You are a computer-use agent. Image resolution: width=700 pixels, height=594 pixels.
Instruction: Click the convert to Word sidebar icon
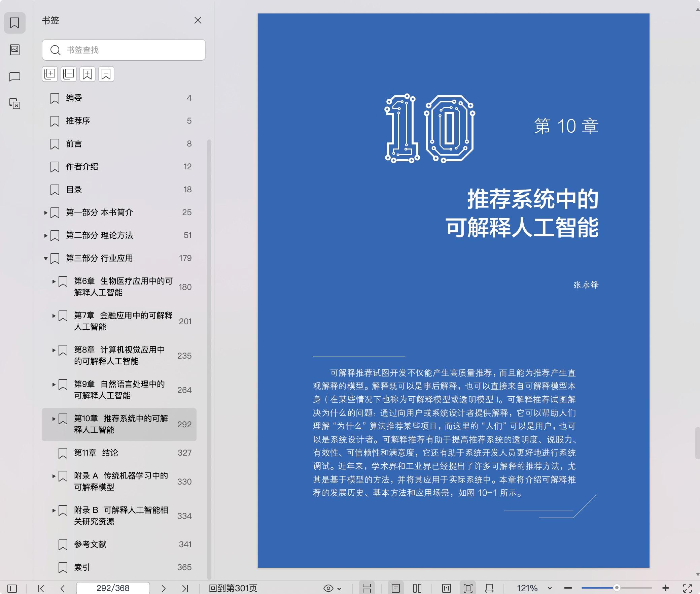pos(14,104)
